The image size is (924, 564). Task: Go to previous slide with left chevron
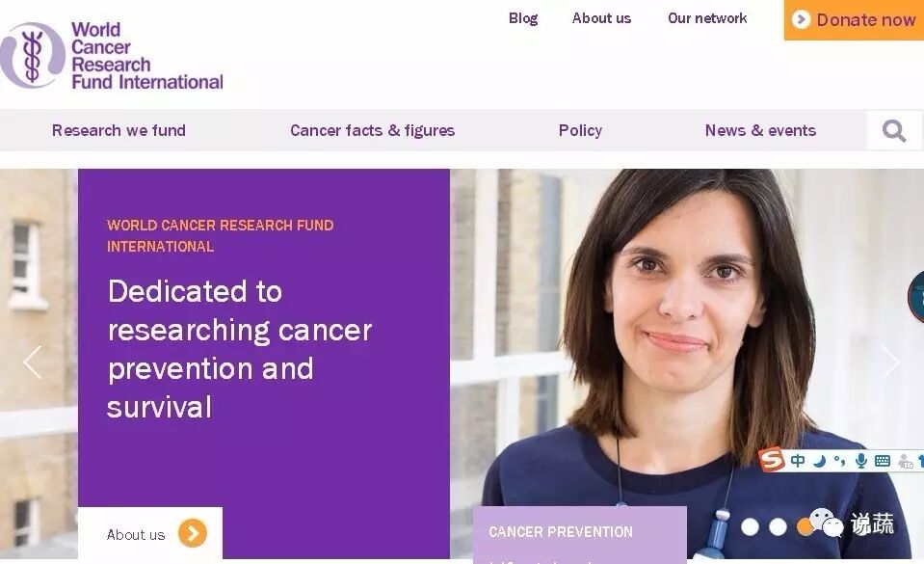point(33,363)
